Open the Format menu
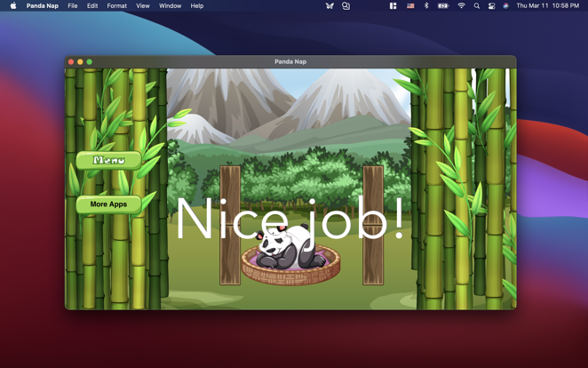The height and width of the screenshot is (368, 588). [116, 6]
